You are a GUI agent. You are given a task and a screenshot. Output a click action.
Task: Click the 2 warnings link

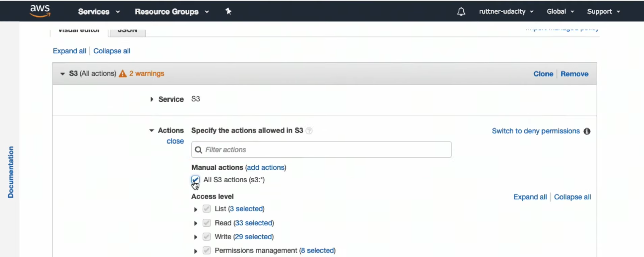click(147, 74)
